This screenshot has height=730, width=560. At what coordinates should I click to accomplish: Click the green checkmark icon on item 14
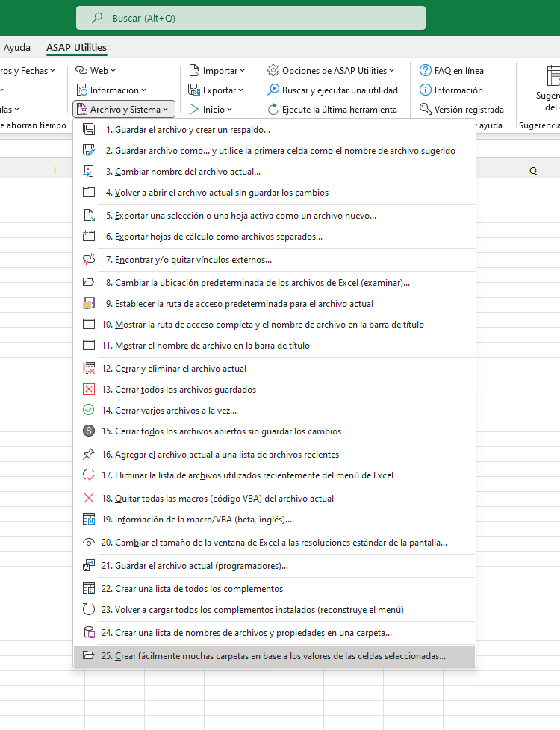[x=89, y=411]
